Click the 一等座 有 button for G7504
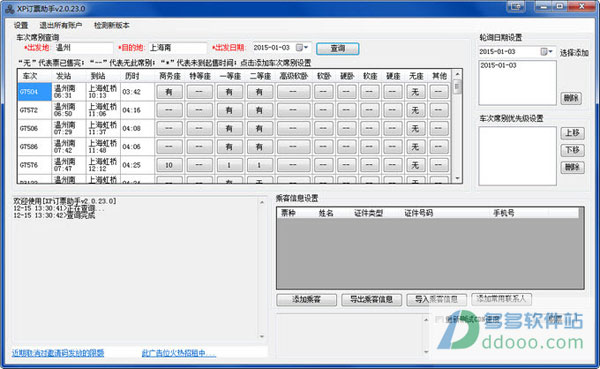The height and width of the screenshot is (369, 600). [229, 92]
